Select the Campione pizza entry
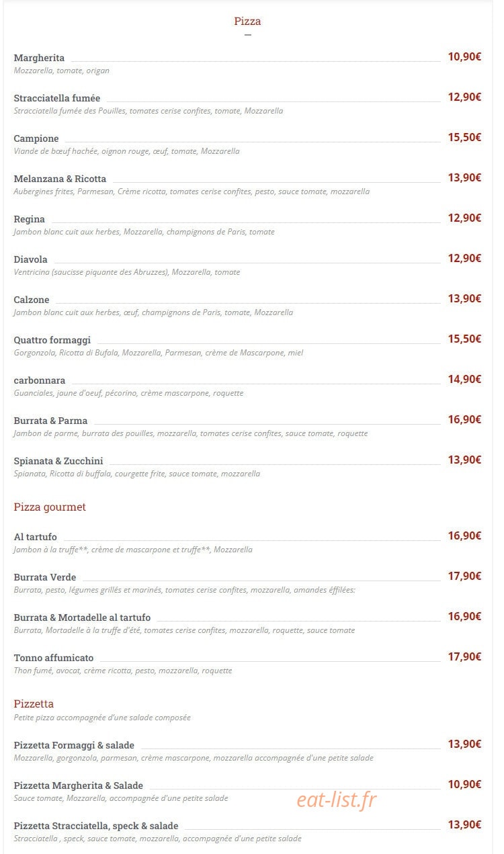The width and height of the screenshot is (504, 854). (x=36, y=138)
